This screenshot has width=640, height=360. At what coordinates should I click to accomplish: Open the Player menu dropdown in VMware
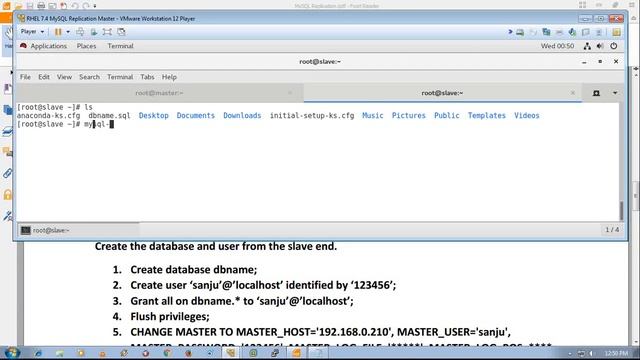(32, 31)
